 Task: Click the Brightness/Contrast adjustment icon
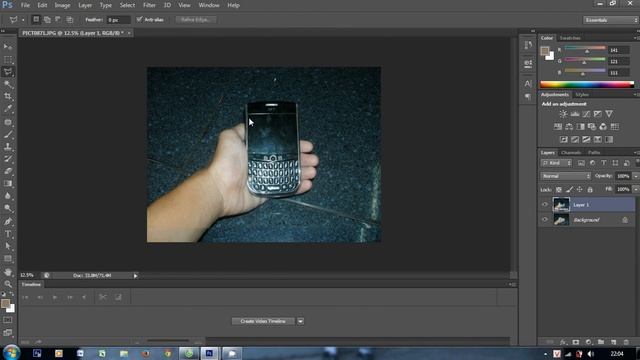click(563, 114)
